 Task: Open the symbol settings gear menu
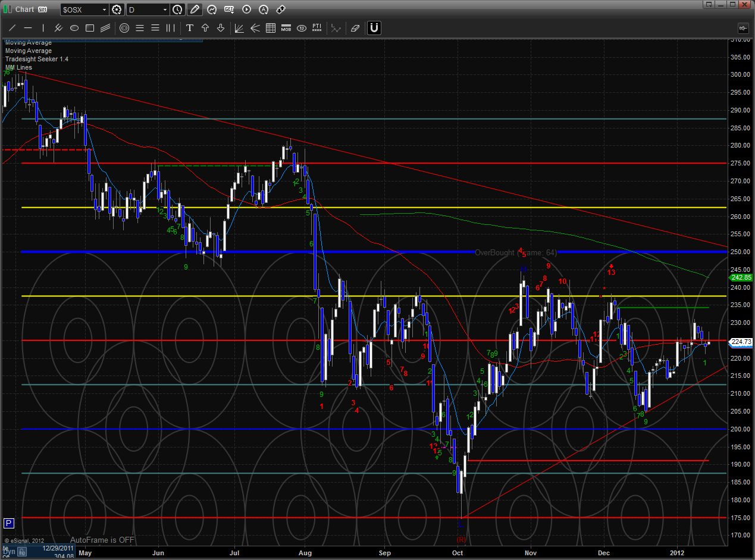[117, 10]
